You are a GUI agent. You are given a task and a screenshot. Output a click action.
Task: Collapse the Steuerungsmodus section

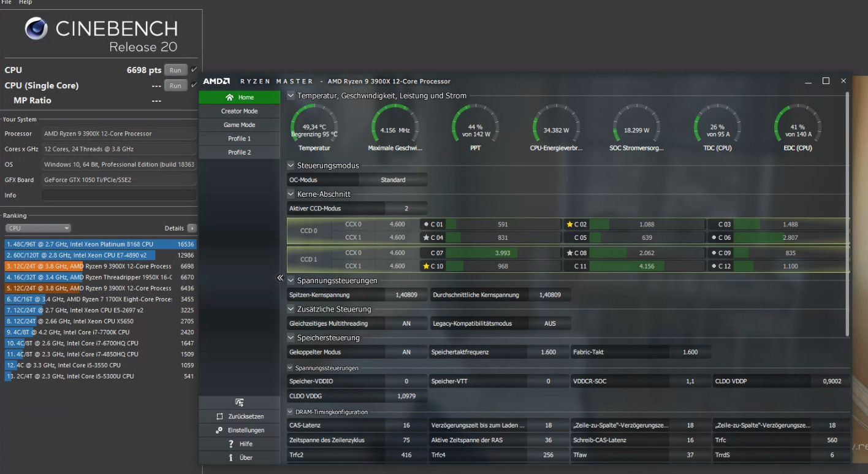pos(291,166)
